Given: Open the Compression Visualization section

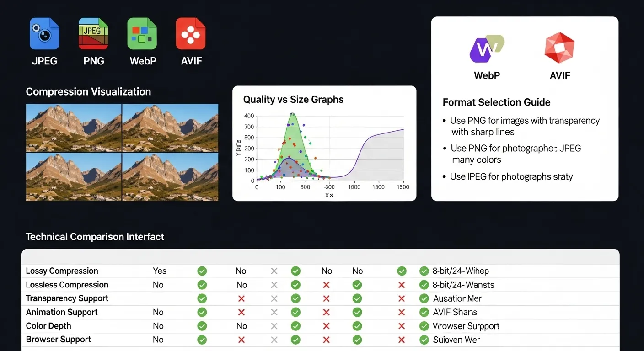Looking at the screenshot, I should point(88,91).
